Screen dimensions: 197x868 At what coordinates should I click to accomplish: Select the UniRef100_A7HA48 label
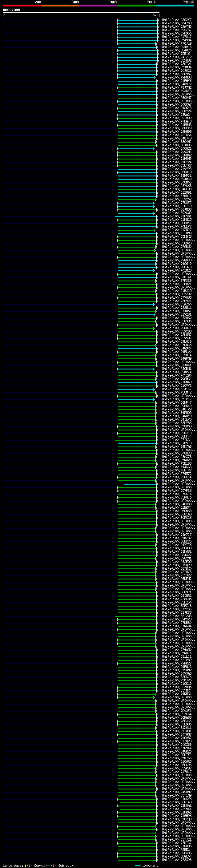click(176, 121)
